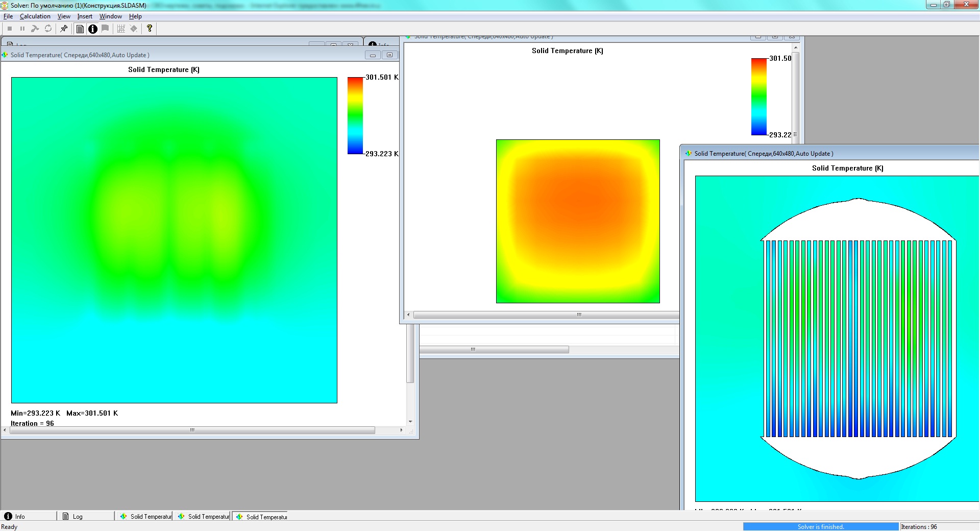Image resolution: width=980 pixels, height=531 pixels.
Task: Click the Stop calculation toolbar icon
Action: click(10, 29)
